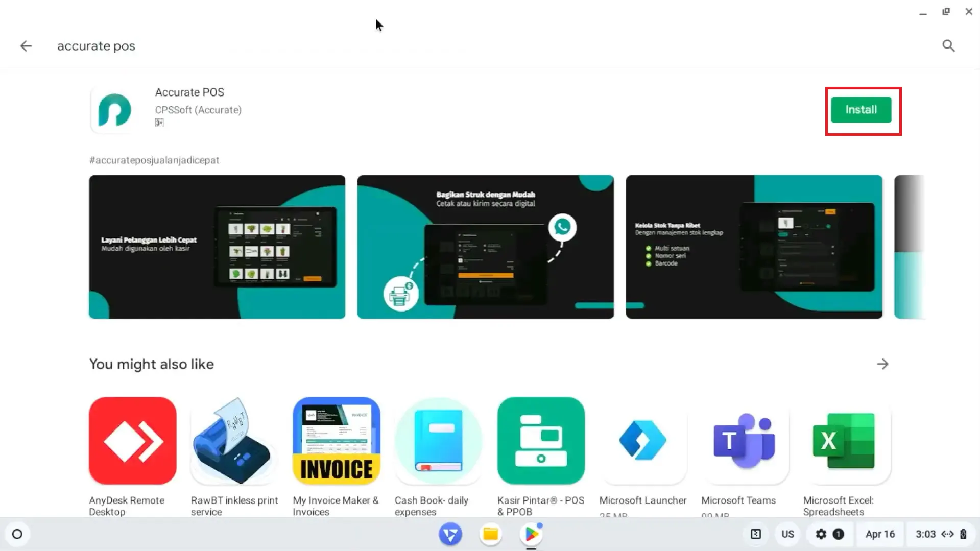The image size is (980, 551).
Task: Open the Files app from the shelf
Action: pos(490,534)
